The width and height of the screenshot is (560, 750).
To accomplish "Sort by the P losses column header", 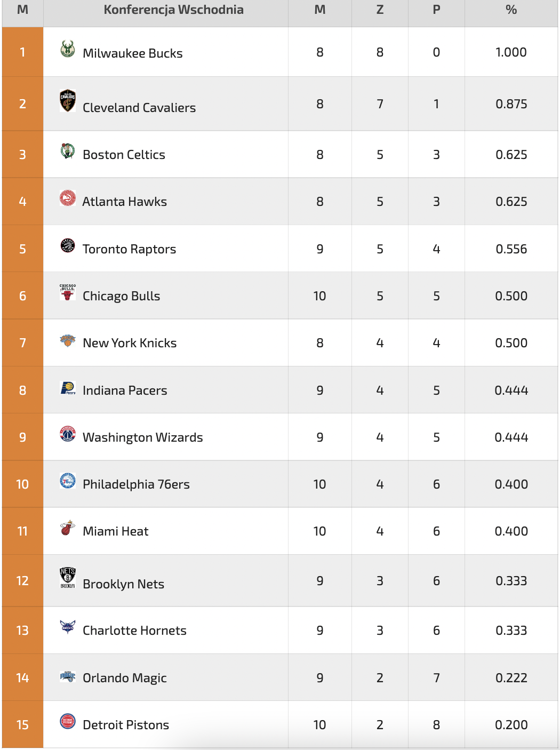I will [x=436, y=10].
